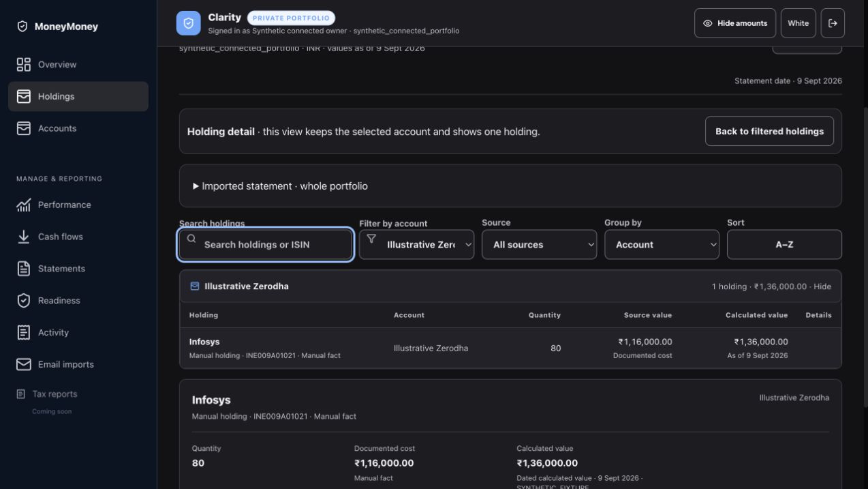Click Infosys heading in detail card
The height and width of the screenshot is (489, 868).
click(211, 400)
